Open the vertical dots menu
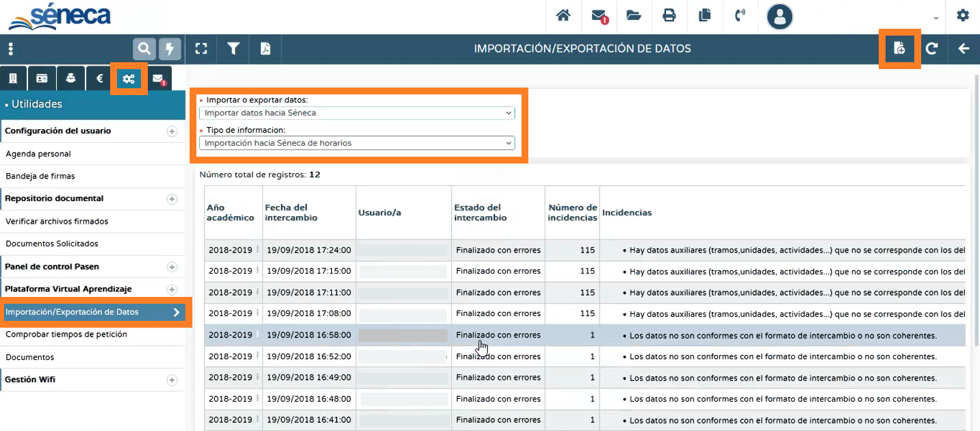 coord(10,49)
